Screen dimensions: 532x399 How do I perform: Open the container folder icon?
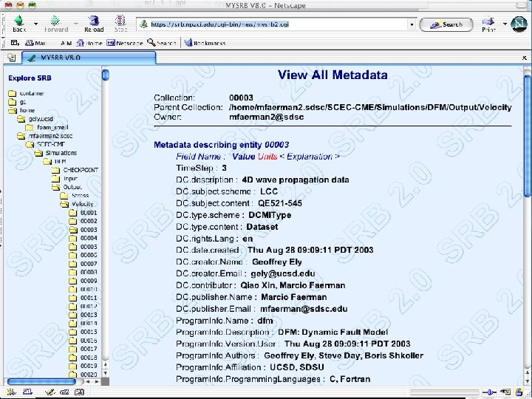pos(13,93)
